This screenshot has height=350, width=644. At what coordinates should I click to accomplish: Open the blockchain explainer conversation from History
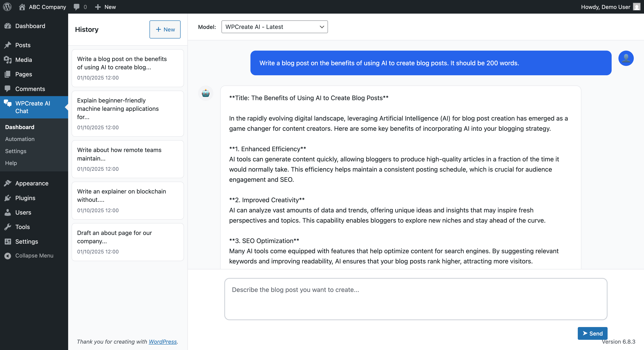click(x=128, y=201)
